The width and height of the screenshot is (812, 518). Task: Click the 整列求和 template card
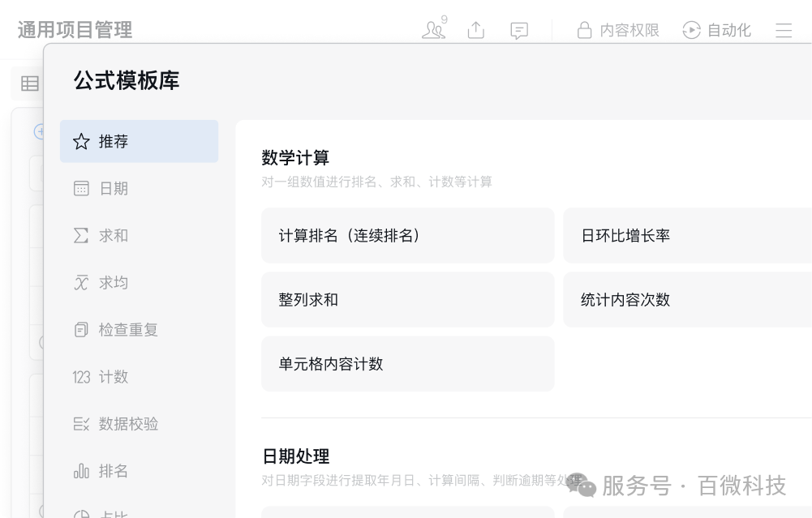(407, 299)
